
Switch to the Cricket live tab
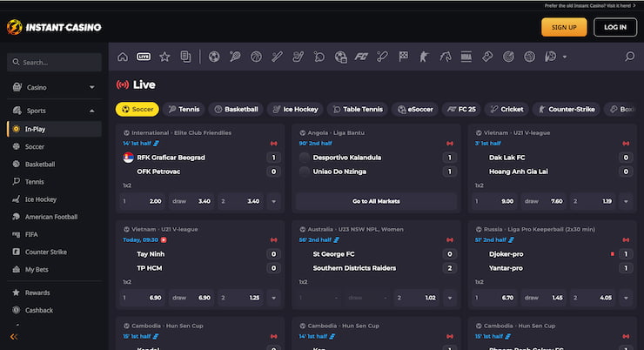point(506,110)
